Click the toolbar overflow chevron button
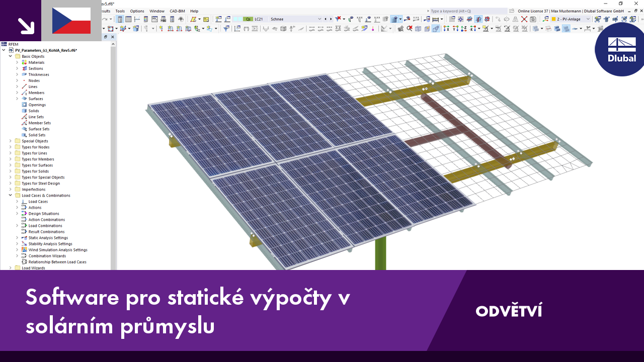 point(642,19)
